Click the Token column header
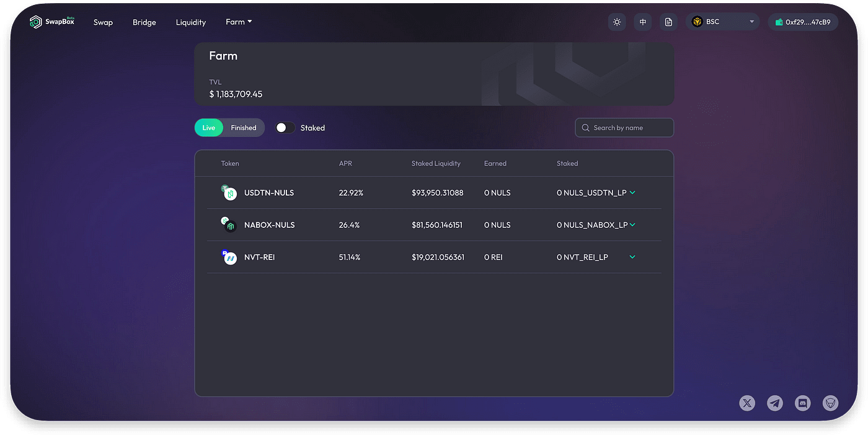Screen dimensions: 868x438 230,164
